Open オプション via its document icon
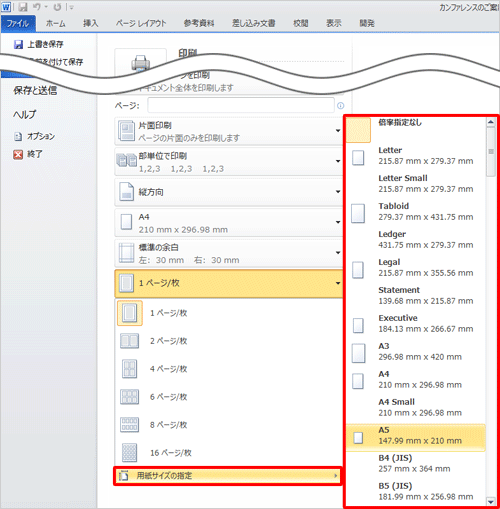500x509 pixels. [x=18, y=136]
